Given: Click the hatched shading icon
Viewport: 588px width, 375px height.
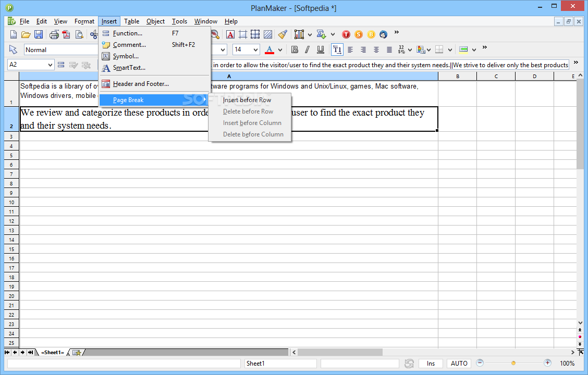Looking at the screenshot, I should pos(268,35).
